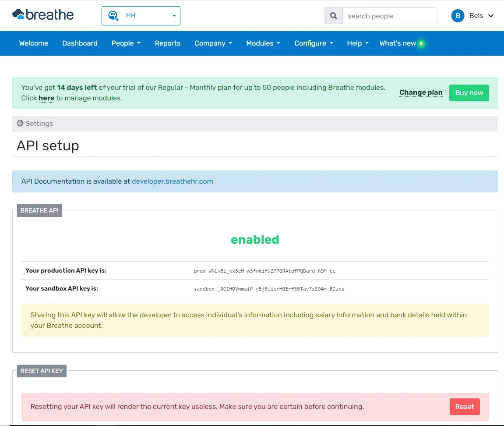The width and height of the screenshot is (504, 426).
Task: Return to Settings via breadcrumb link
Action: [x=39, y=123]
